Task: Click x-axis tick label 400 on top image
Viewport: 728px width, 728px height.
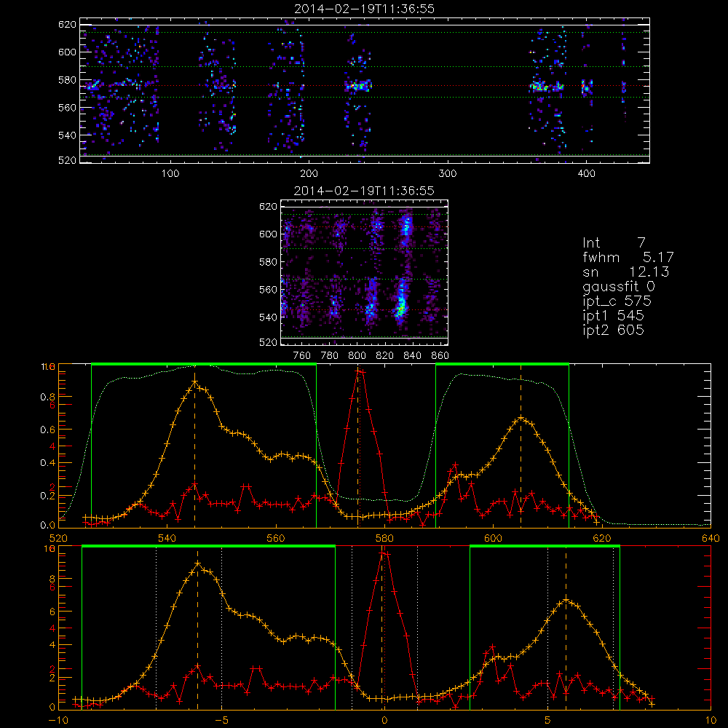Action: (586, 174)
